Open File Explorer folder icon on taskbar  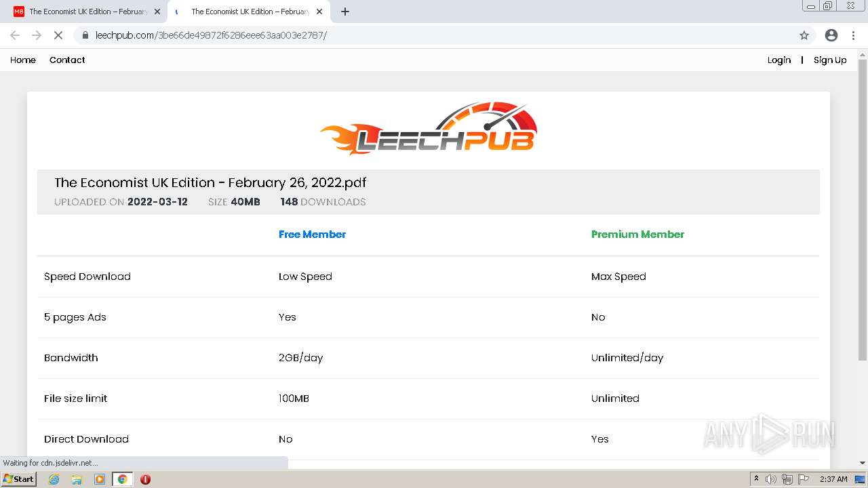(x=77, y=479)
